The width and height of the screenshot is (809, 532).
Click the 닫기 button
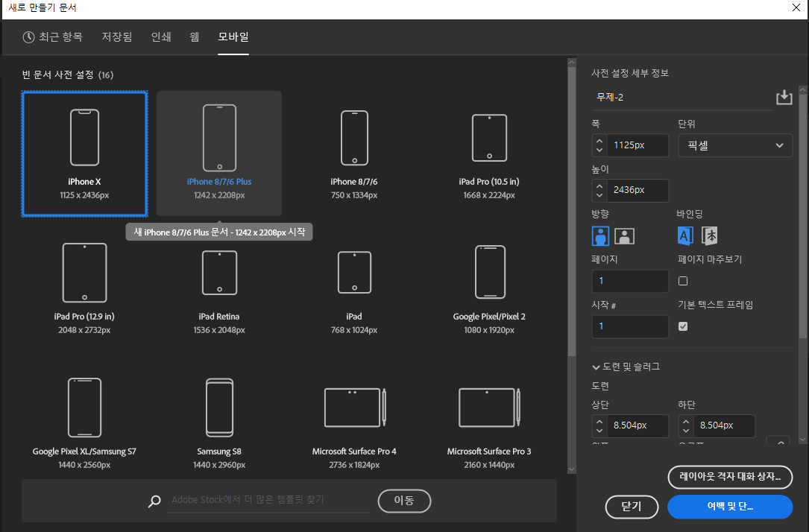pyautogui.click(x=632, y=507)
